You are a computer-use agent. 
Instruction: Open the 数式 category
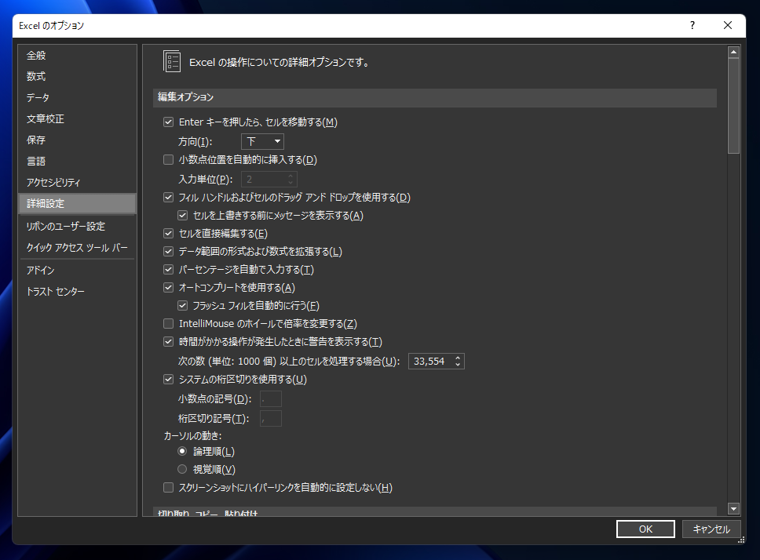pyautogui.click(x=77, y=77)
